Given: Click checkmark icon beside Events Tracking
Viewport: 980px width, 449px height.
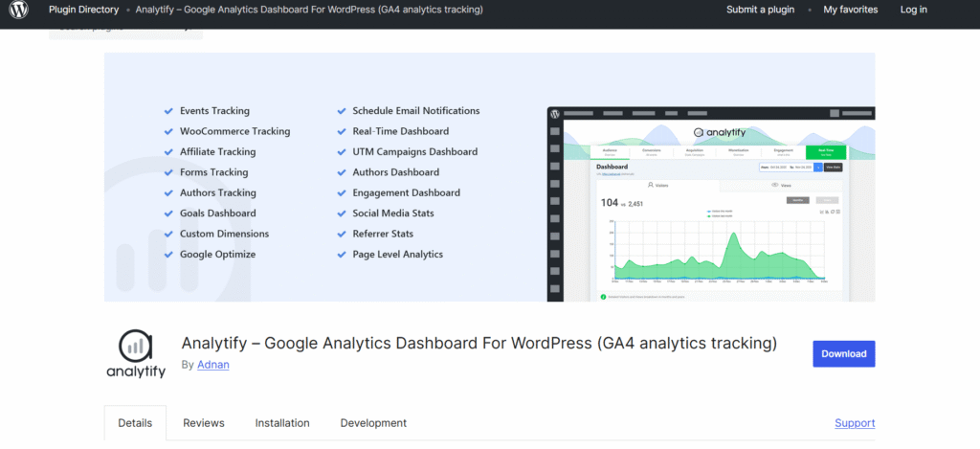Looking at the screenshot, I should pos(168,111).
